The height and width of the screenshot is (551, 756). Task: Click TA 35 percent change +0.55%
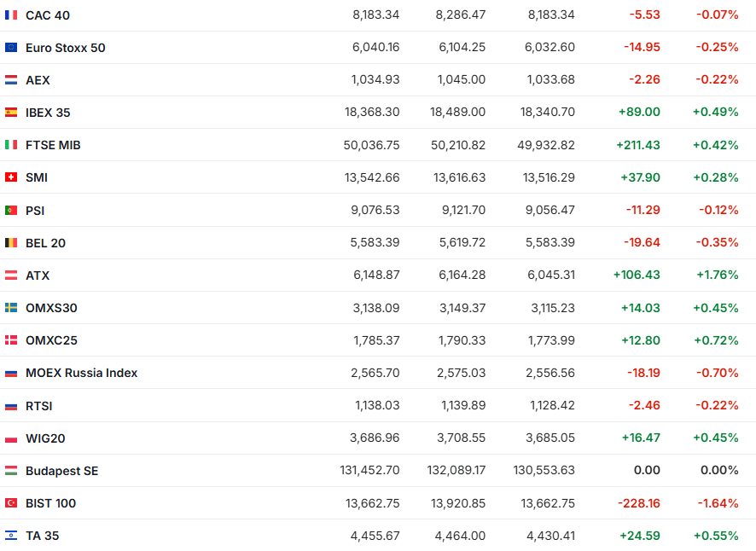click(x=716, y=536)
